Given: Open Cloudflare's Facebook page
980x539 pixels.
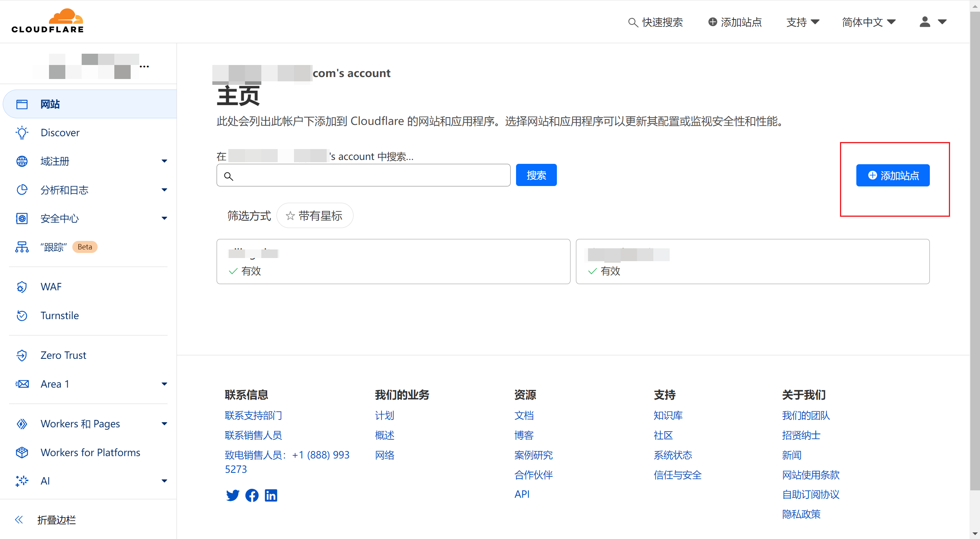Looking at the screenshot, I should coord(252,495).
